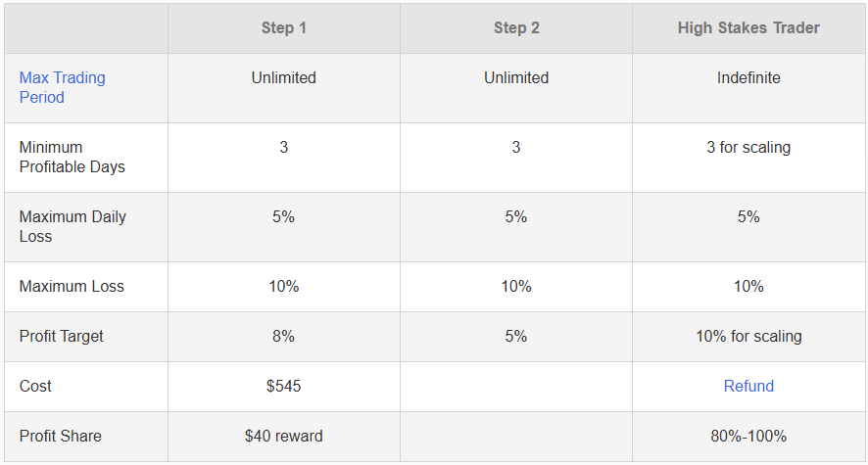
Task: Click the empty Step 2 cost cell
Action: click(516, 387)
